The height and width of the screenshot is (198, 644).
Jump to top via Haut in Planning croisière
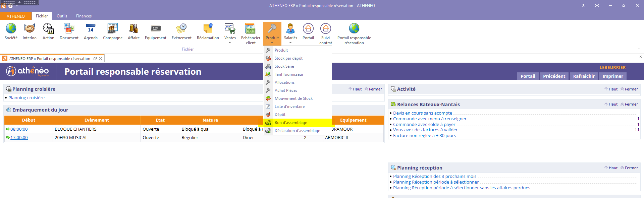tap(355, 89)
